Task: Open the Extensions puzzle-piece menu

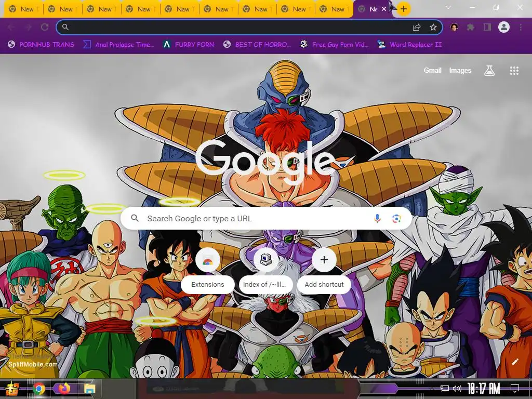Action: point(470,27)
